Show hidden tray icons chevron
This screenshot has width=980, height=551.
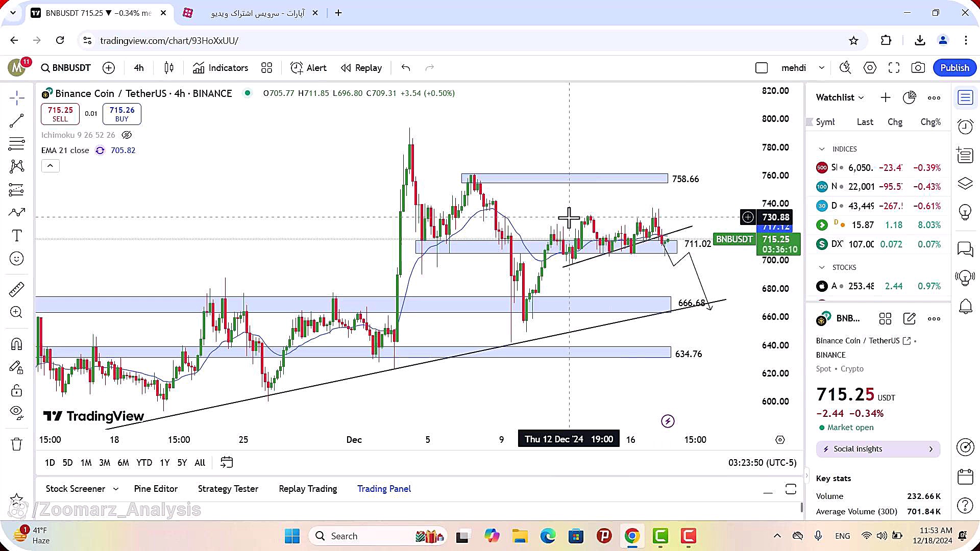point(777,536)
